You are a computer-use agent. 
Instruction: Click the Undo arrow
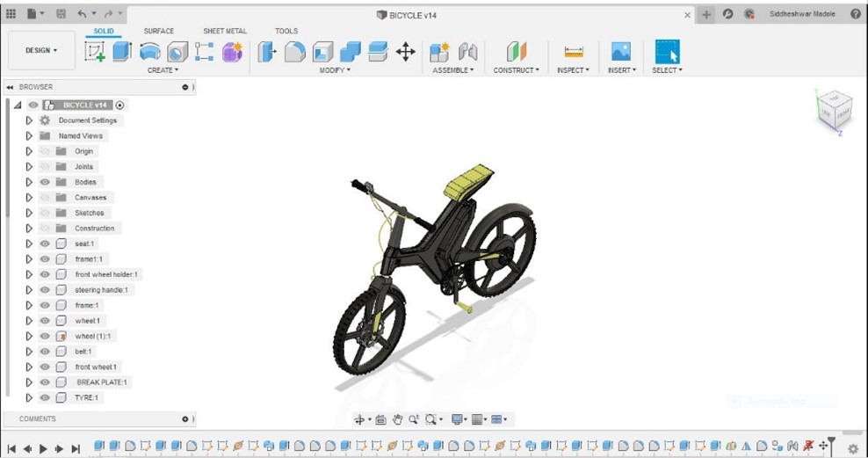(x=82, y=14)
